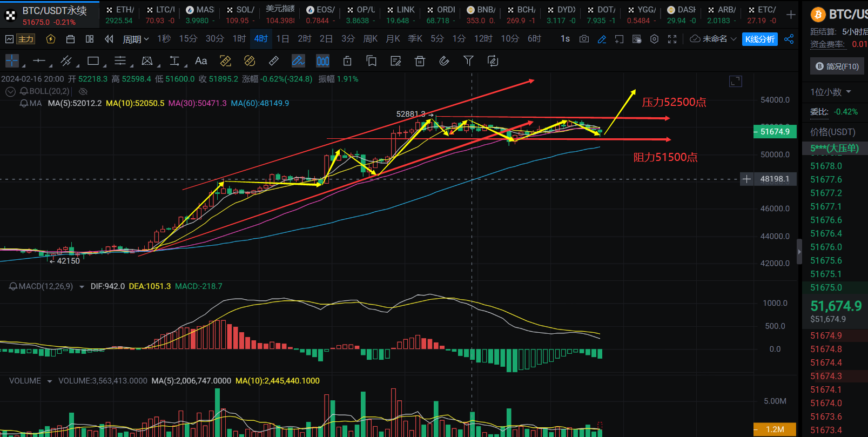This screenshot has height=437, width=868.
Task: Click the K线分析 button
Action: (x=759, y=39)
